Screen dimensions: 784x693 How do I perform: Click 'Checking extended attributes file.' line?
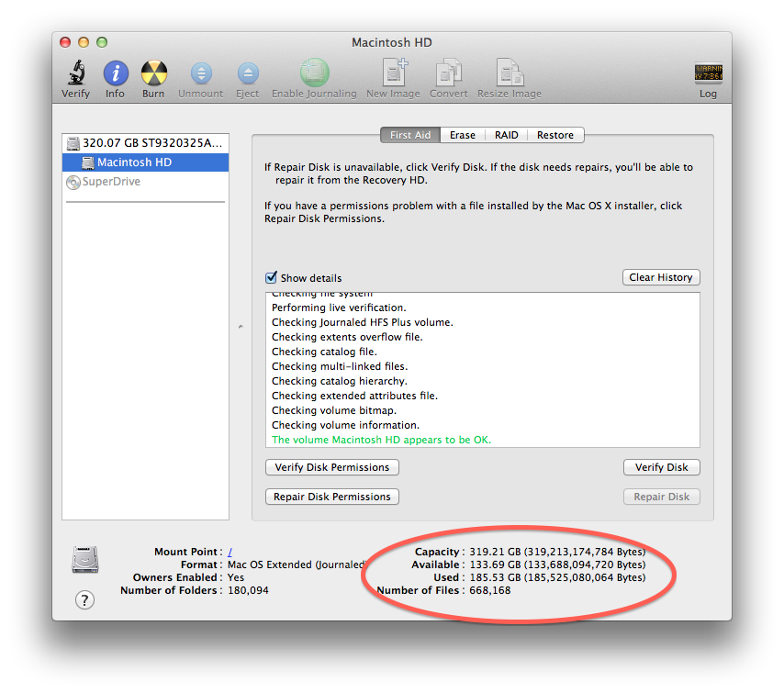355,396
